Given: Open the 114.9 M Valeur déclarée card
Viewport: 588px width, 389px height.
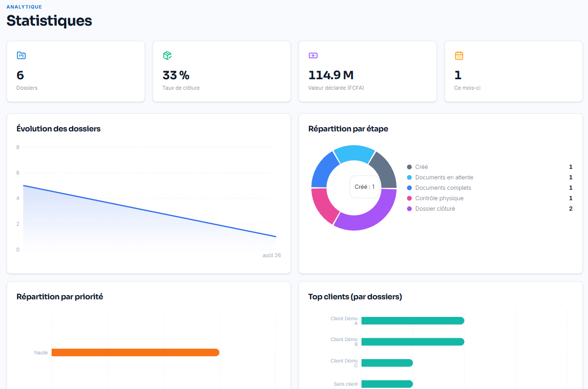Looking at the screenshot, I should click(x=368, y=71).
